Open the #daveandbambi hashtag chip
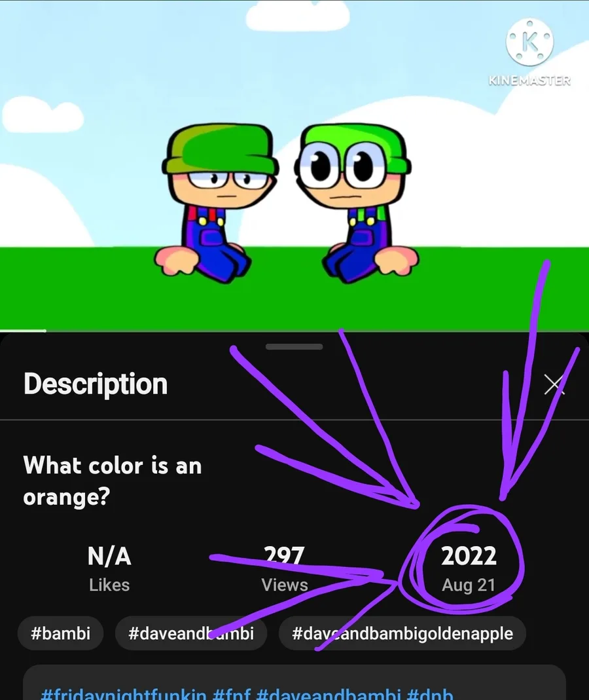This screenshot has height=700, width=589. click(x=191, y=633)
